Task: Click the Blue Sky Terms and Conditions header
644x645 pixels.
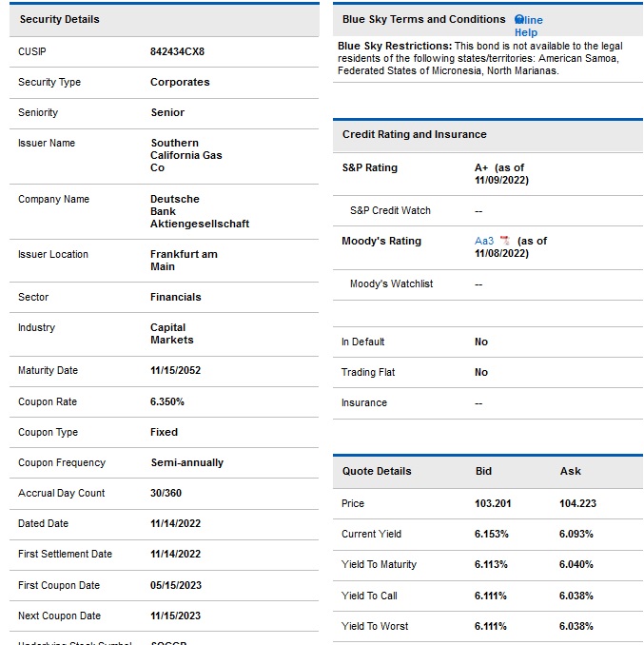Action: tap(423, 19)
